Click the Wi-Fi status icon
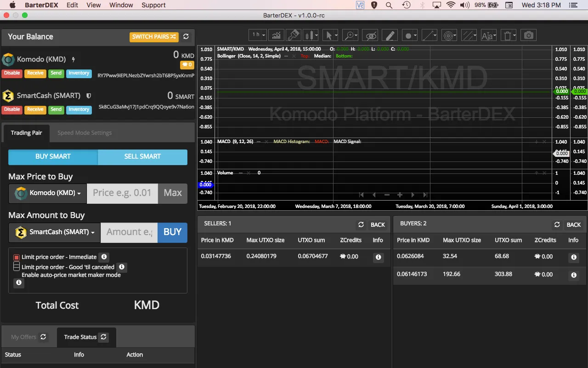588x368 pixels. coord(451,5)
